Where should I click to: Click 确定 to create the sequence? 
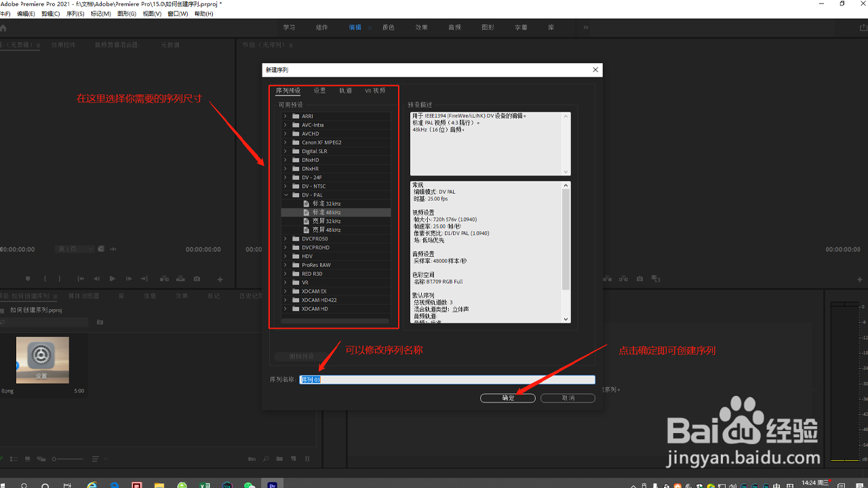point(508,398)
